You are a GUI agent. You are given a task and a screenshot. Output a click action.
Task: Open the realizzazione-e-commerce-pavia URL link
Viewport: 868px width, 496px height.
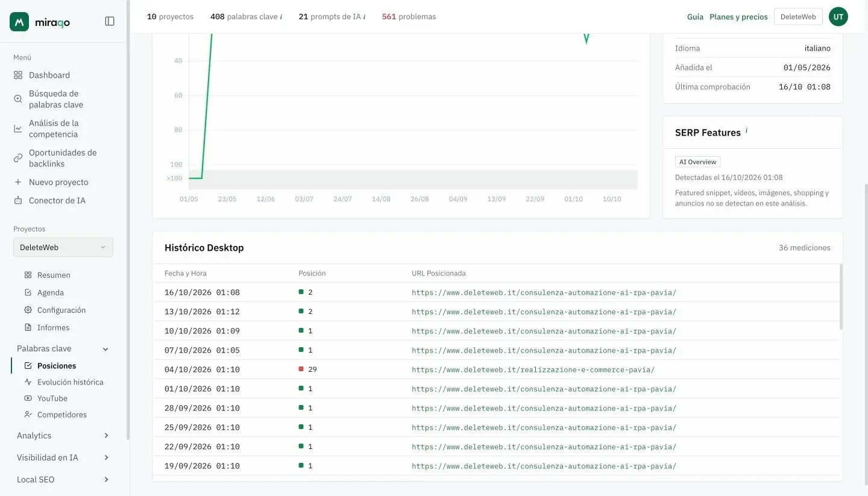pos(533,369)
